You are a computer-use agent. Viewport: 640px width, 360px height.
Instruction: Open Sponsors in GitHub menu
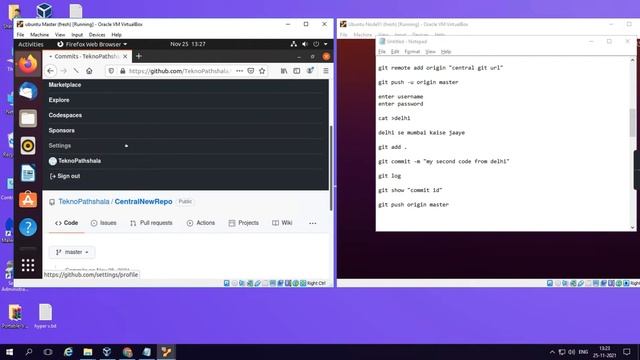point(61,130)
